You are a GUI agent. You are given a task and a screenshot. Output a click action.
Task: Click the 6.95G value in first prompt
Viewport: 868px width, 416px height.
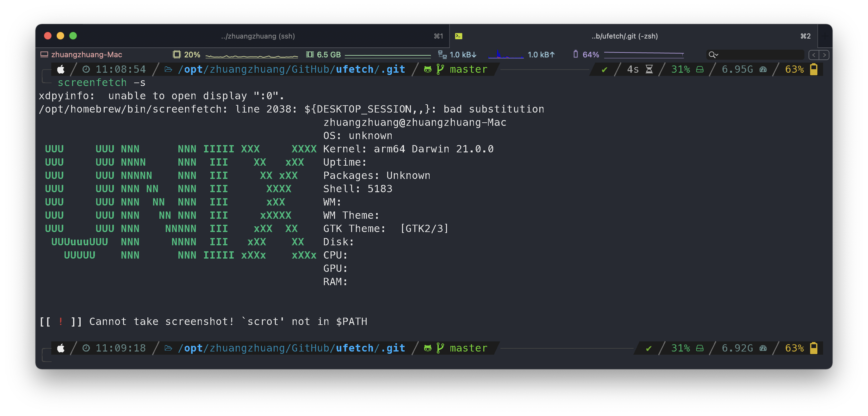pos(737,70)
